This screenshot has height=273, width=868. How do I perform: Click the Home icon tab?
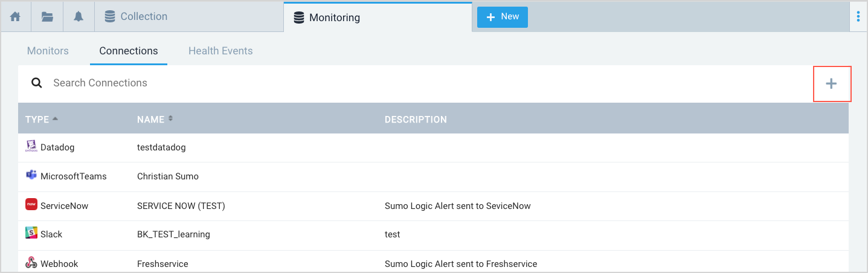click(16, 17)
